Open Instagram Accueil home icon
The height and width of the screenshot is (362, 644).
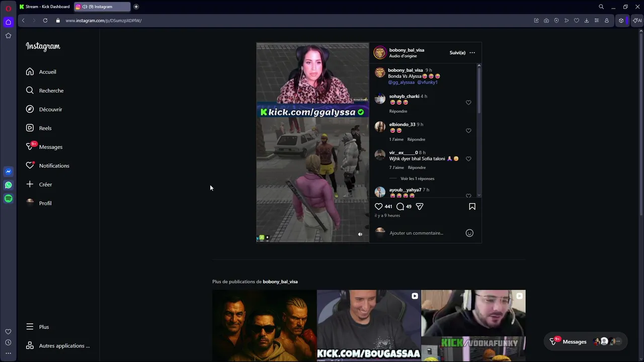click(30, 72)
